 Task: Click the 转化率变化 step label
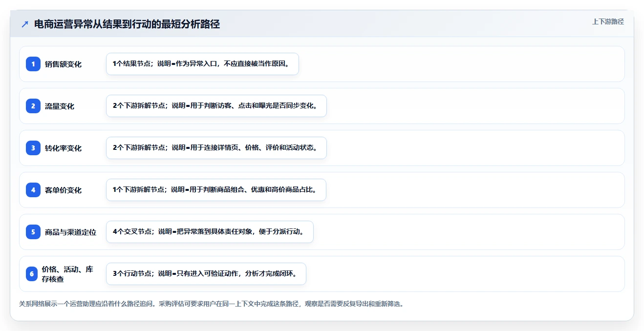tap(63, 148)
